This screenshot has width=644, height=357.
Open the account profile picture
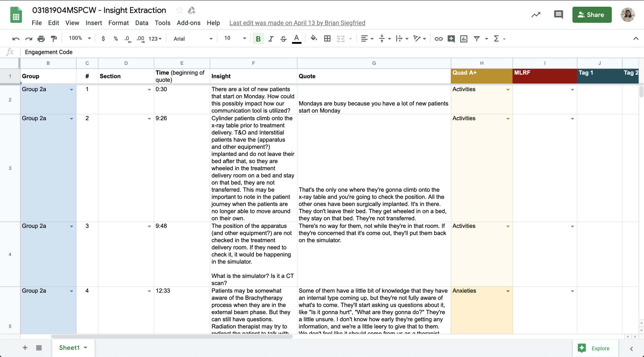coord(628,15)
